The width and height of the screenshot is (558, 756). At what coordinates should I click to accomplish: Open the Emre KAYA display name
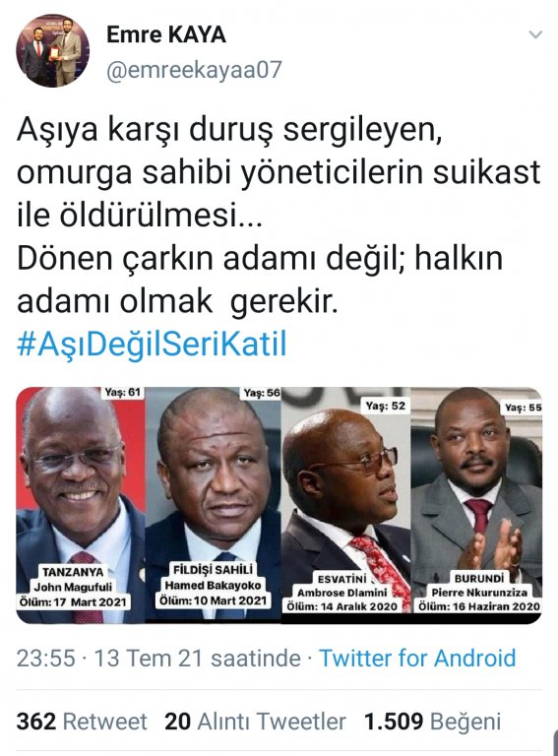click(165, 34)
